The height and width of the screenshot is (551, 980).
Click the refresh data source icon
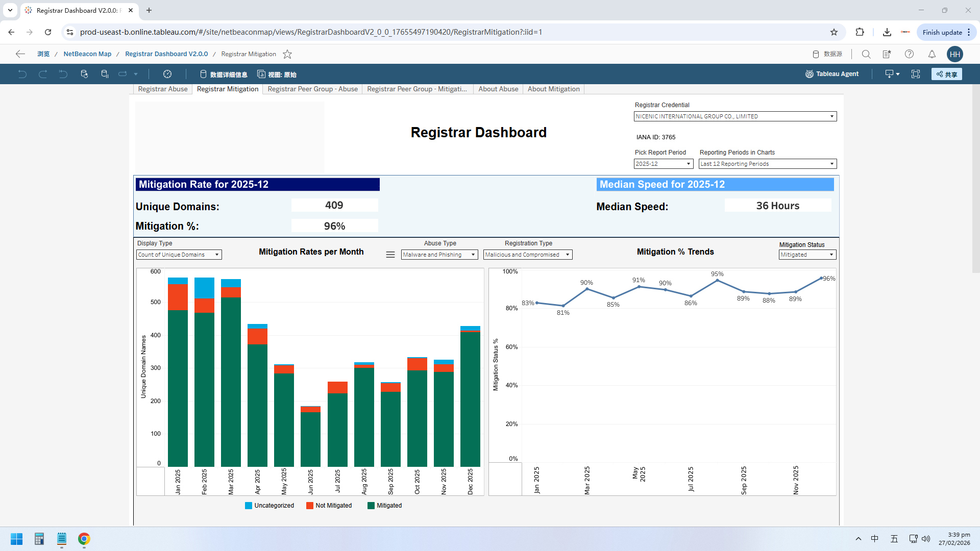pyautogui.click(x=84, y=74)
